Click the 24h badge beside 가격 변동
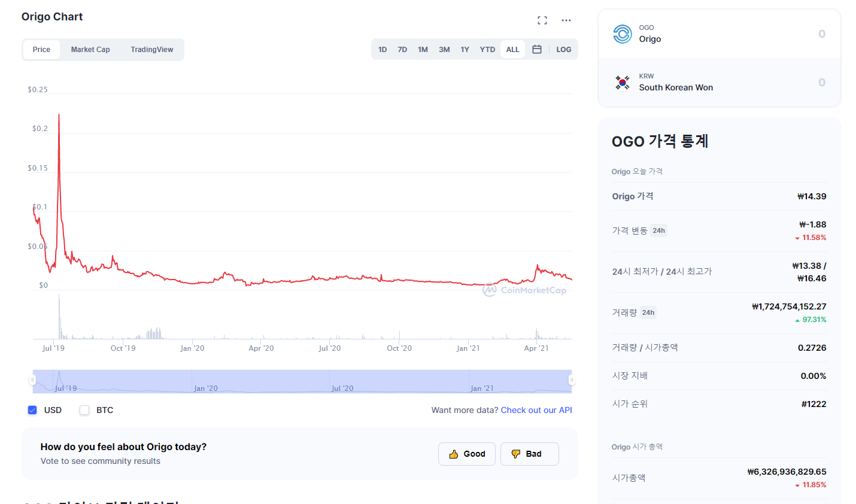 pyautogui.click(x=658, y=230)
